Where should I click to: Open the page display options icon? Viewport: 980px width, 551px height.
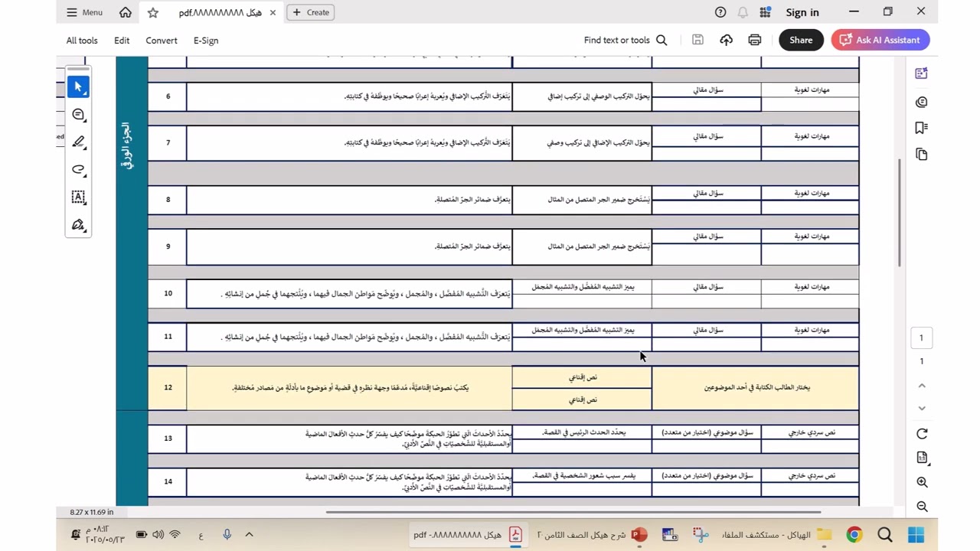(x=922, y=458)
